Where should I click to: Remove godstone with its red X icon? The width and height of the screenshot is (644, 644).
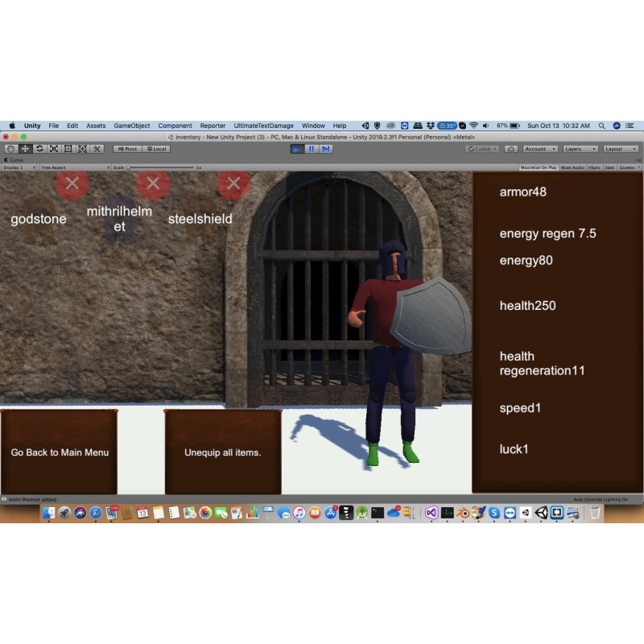tap(72, 184)
